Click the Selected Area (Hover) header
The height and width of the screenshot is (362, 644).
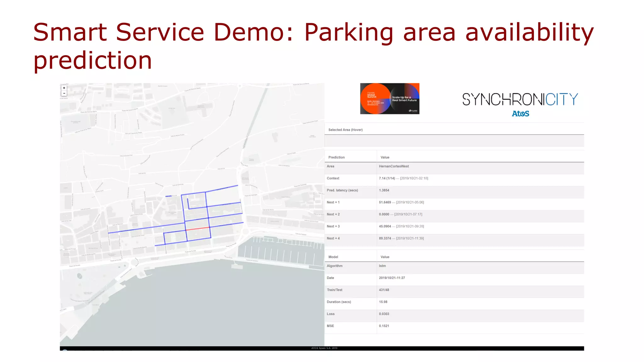coord(345,130)
